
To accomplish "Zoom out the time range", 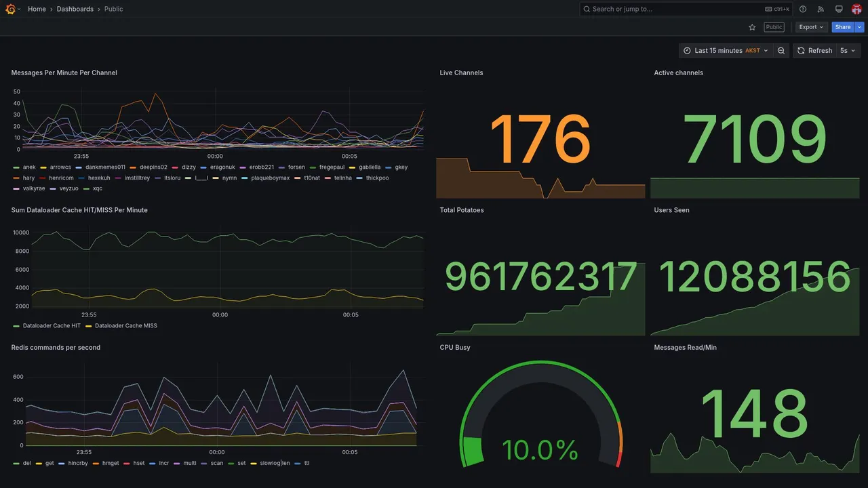I will pyautogui.click(x=781, y=51).
